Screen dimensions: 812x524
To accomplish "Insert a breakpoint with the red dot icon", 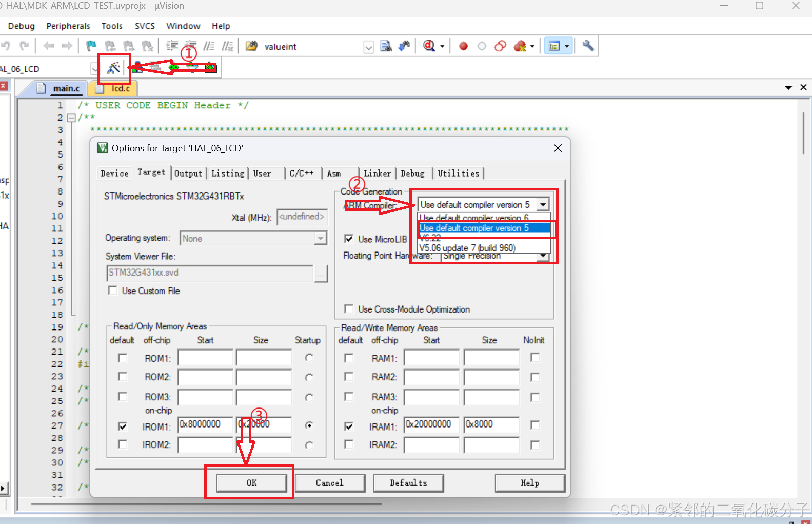I will (x=463, y=46).
